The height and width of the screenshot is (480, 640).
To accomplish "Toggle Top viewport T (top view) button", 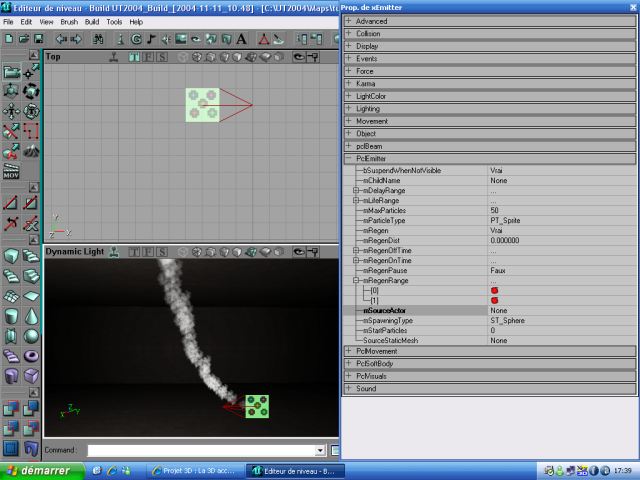I will tap(134, 57).
